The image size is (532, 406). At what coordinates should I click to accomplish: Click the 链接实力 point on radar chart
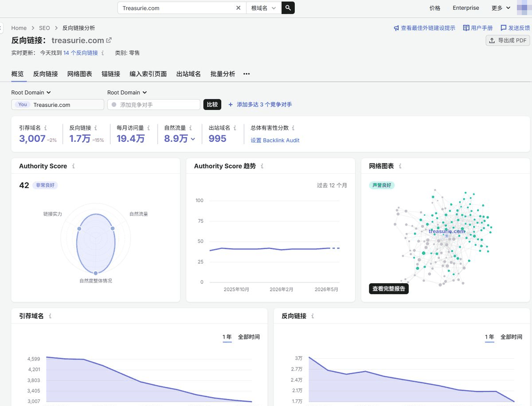(79, 229)
